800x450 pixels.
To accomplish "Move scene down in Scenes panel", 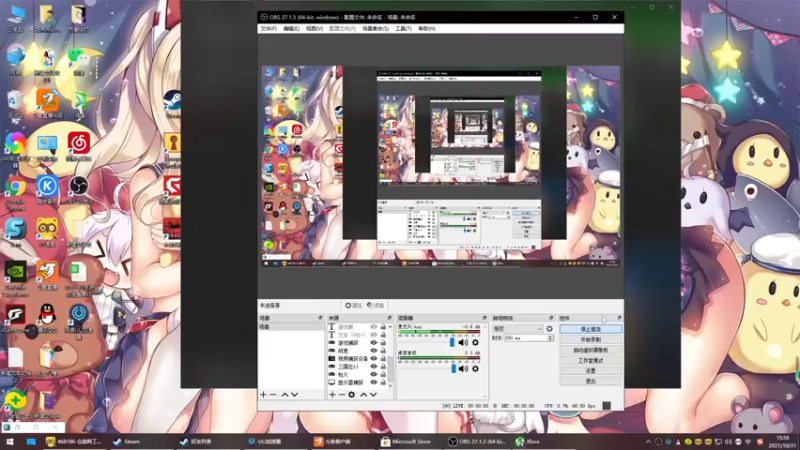I will 294,395.
